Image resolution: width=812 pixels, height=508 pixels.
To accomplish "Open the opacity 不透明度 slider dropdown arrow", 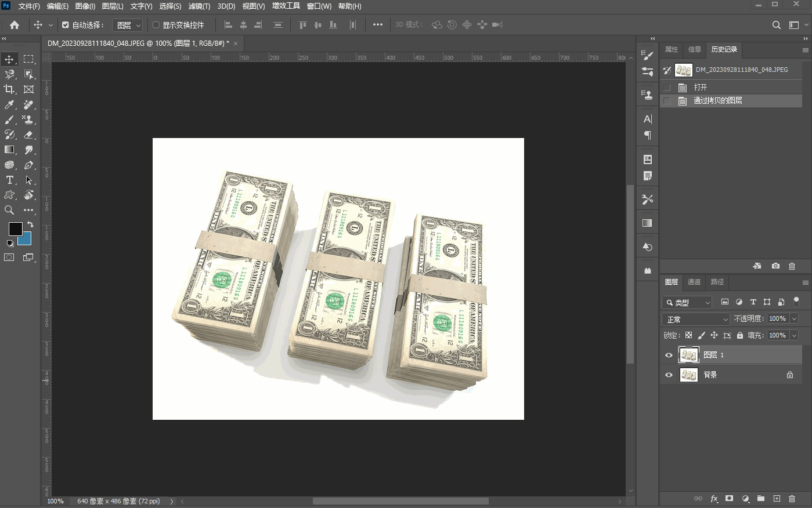I will pyautogui.click(x=794, y=318).
